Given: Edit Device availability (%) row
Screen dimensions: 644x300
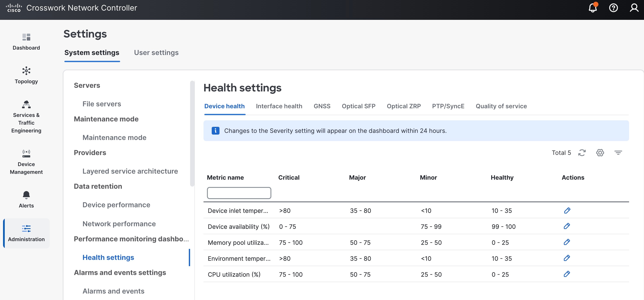Looking at the screenshot, I should click(x=567, y=226).
